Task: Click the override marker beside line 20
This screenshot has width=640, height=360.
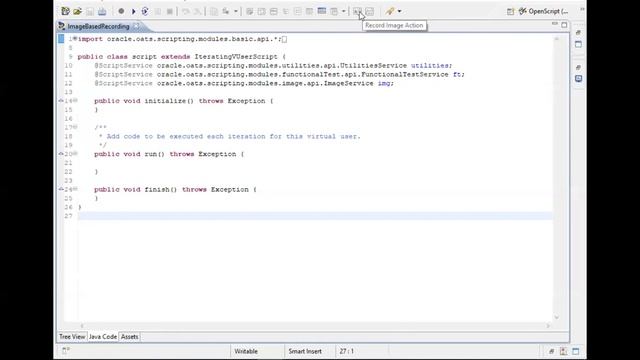Action: click(x=61, y=153)
